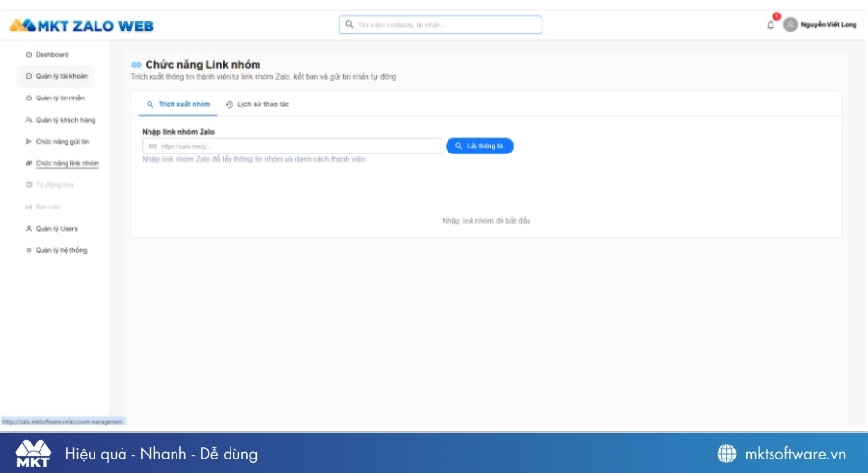Click the clock icon on Lịch sử tab
The image size is (868, 473).
pyautogui.click(x=230, y=104)
